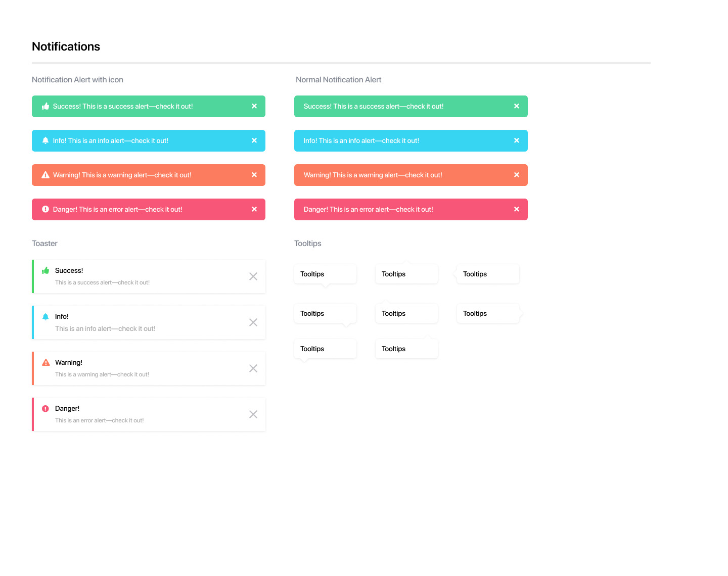Click orange triangle icon in Warning toaster
Viewport: 728px width, 576px height.
pyautogui.click(x=46, y=362)
